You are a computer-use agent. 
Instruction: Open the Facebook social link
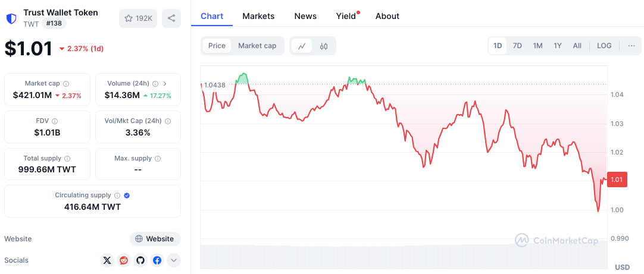[x=157, y=260]
